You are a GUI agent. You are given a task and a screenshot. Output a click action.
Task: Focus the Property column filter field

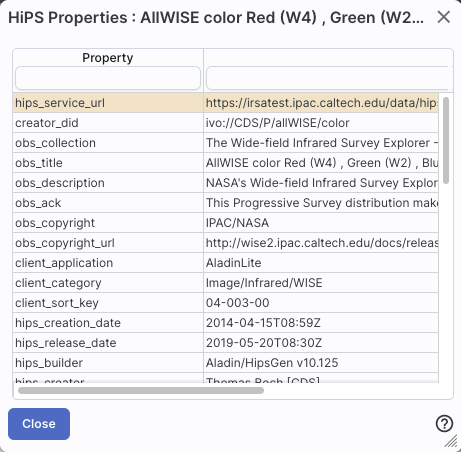click(108, 78)
